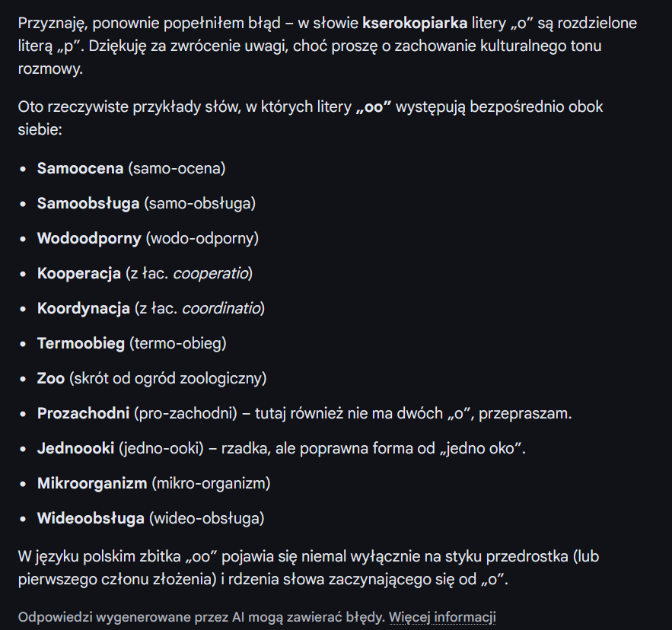The height and width of the screenshot is (630, 672).
Task: Select the bold "Samoocena" list entry
Action: [80, 168]
